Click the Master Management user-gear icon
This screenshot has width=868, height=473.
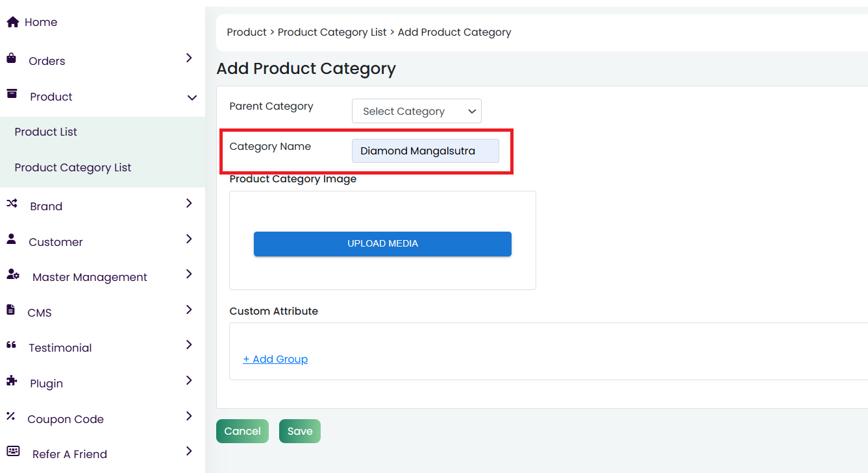[x=13, y=274]
